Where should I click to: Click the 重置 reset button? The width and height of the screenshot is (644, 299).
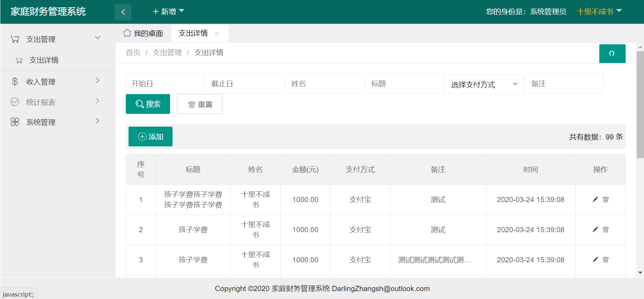(200, 104)
